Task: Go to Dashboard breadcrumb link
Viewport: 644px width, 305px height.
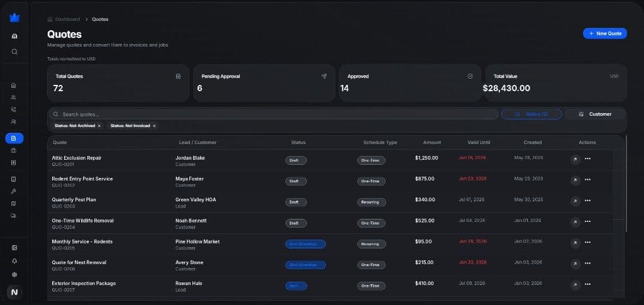Action: pyautogui.click(x=67, y=19)
